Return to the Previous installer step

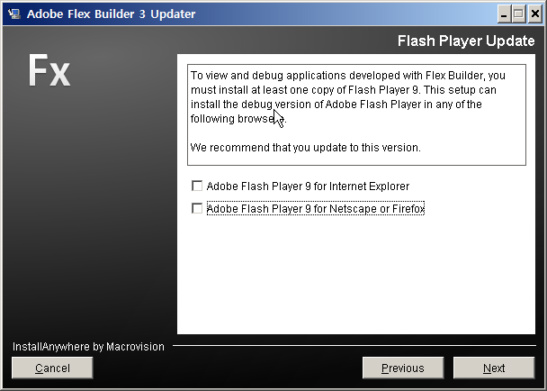(403, 368)
